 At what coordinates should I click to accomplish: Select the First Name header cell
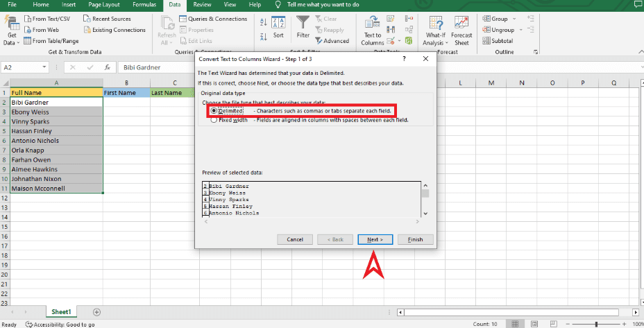point(126,93)
